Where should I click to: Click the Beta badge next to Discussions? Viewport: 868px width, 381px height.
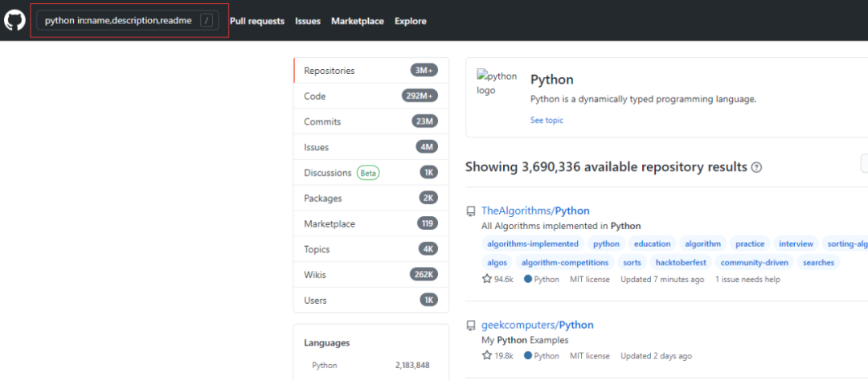click(368, 173)
